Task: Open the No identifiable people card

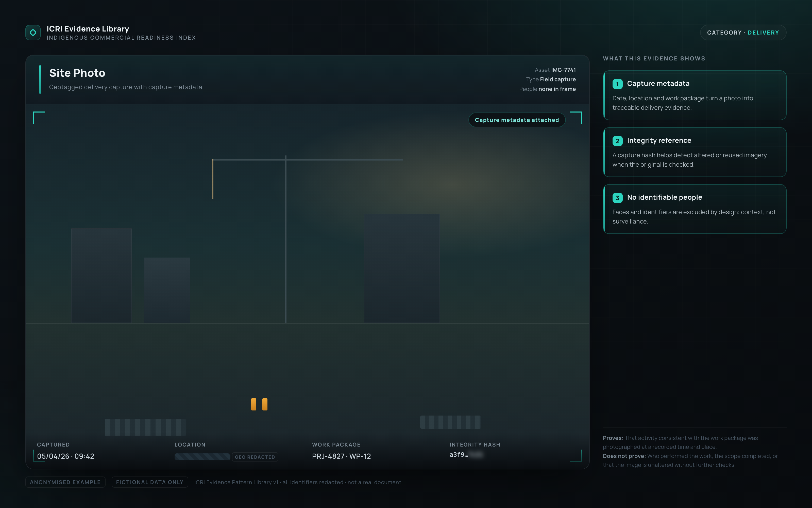Action: 695,209
